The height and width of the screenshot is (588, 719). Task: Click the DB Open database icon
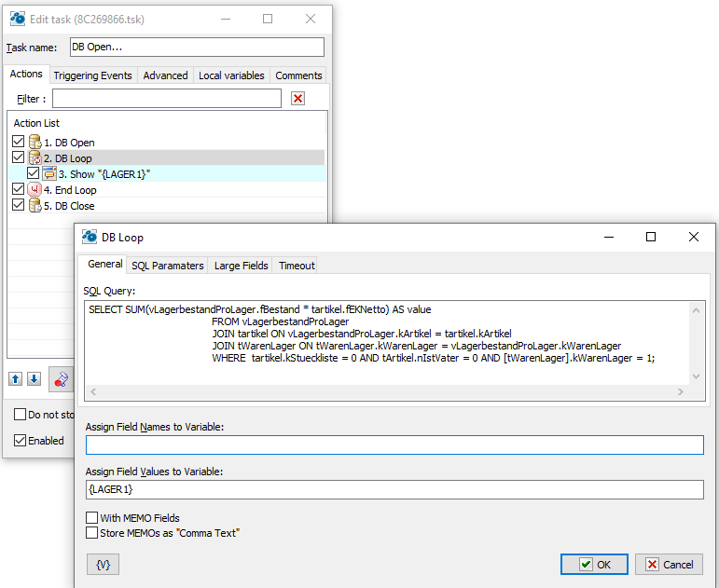point(35,142)
